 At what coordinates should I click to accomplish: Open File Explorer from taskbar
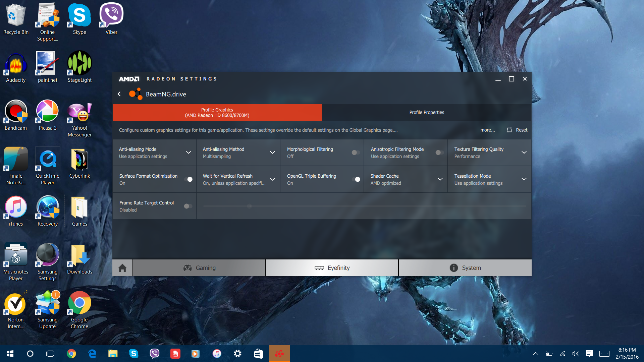click(113, 354)
